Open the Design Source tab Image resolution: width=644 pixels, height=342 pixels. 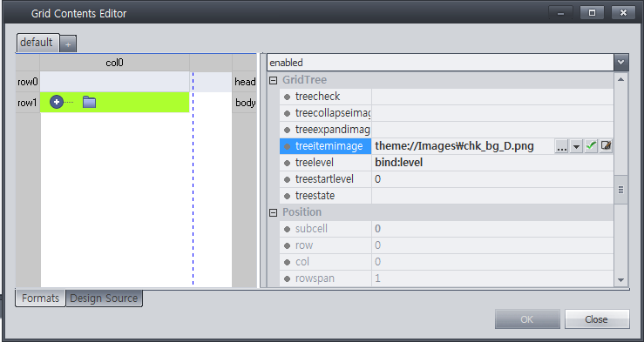tap(104, 298)
